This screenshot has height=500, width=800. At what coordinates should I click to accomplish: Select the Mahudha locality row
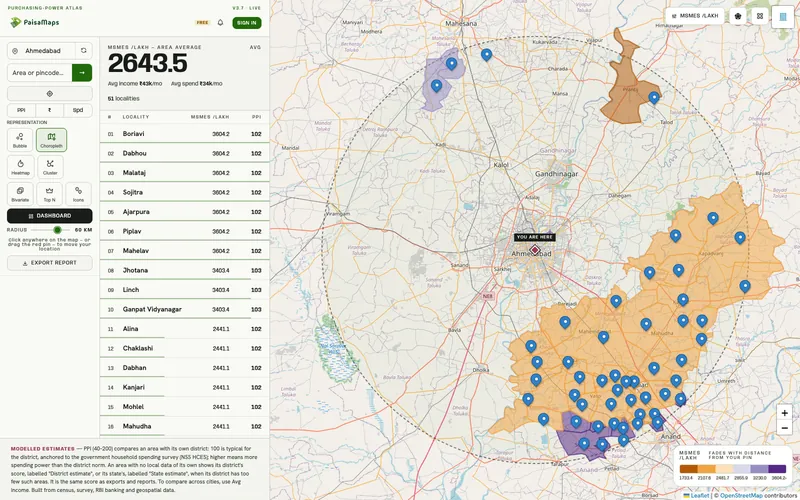tap(184, 427)
